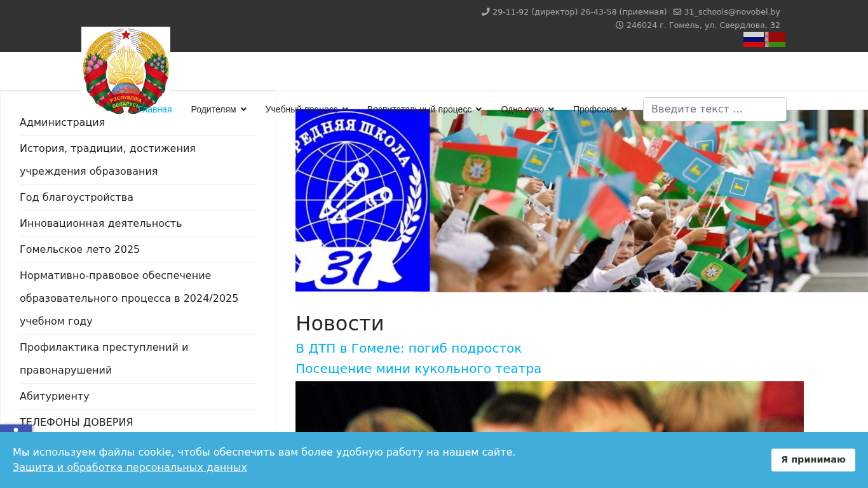Open Посещение мини кукольного театра news
868x488 pixels.
418,369
